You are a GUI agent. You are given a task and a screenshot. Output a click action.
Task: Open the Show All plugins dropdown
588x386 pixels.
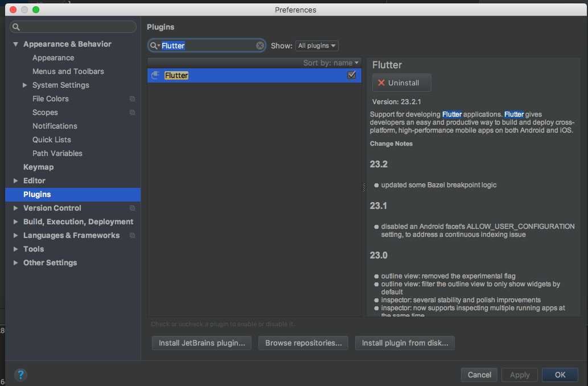point(317,46)
